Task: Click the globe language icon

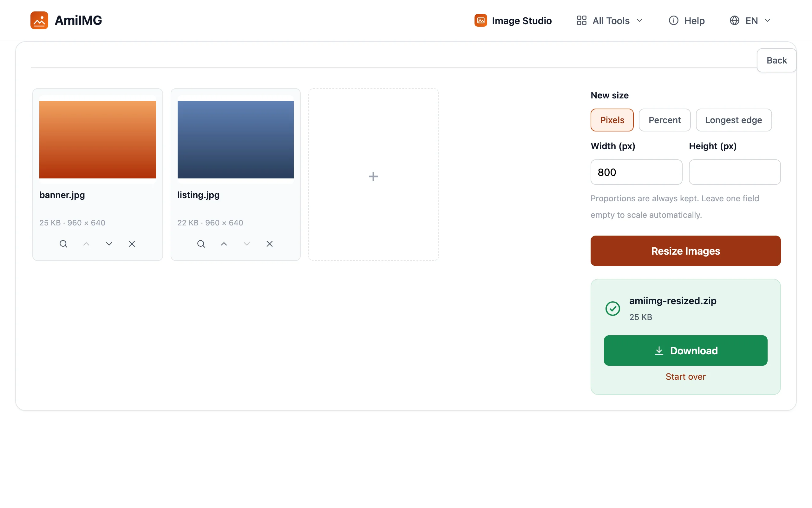Action: [x=735, y=21]
